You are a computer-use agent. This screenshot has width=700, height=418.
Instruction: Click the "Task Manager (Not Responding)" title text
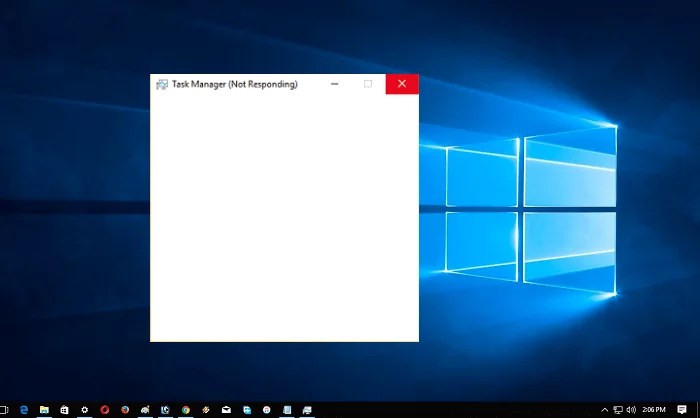235,84
